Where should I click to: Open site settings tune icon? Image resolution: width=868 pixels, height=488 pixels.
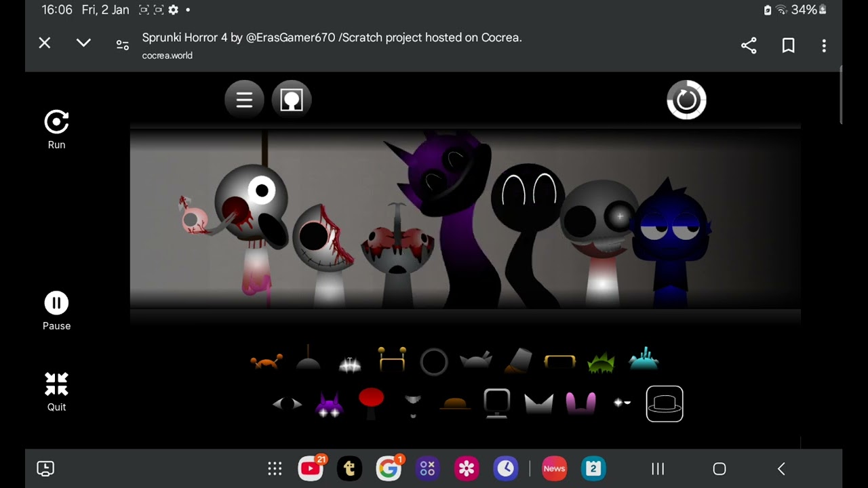123,45
